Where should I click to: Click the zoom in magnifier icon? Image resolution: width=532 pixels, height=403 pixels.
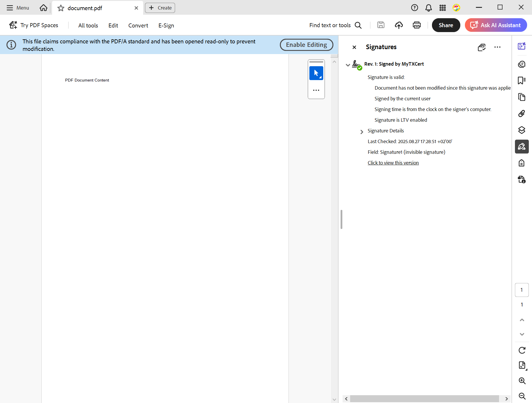pos(522,381)
